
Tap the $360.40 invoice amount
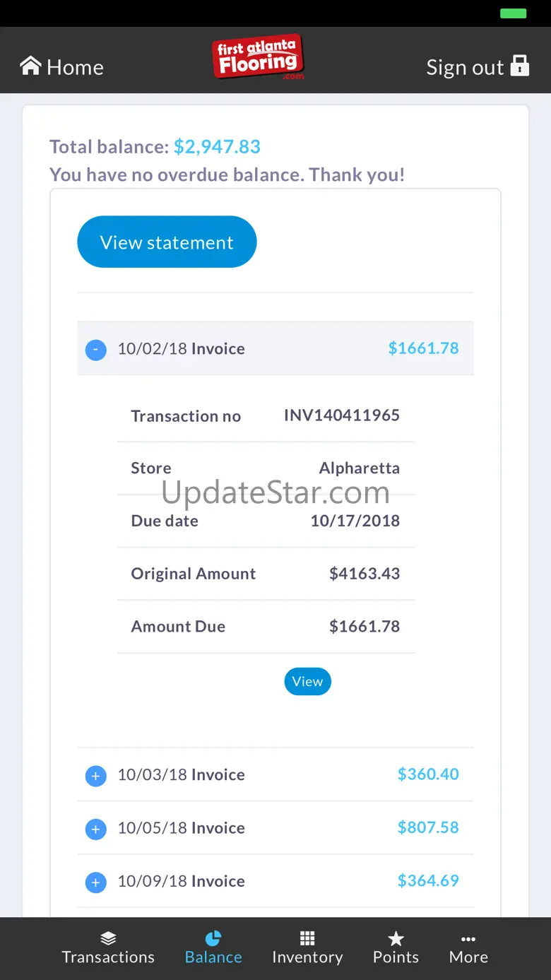coord(428,774)
